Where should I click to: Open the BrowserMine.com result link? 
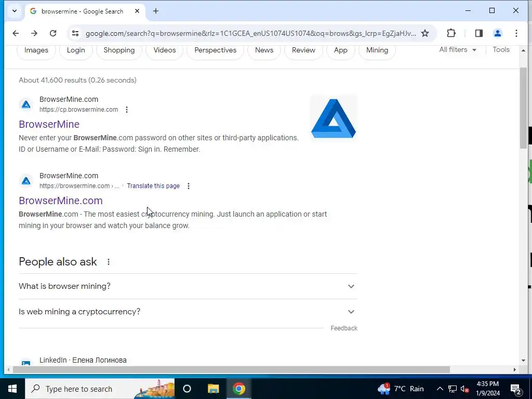point(61,201)
